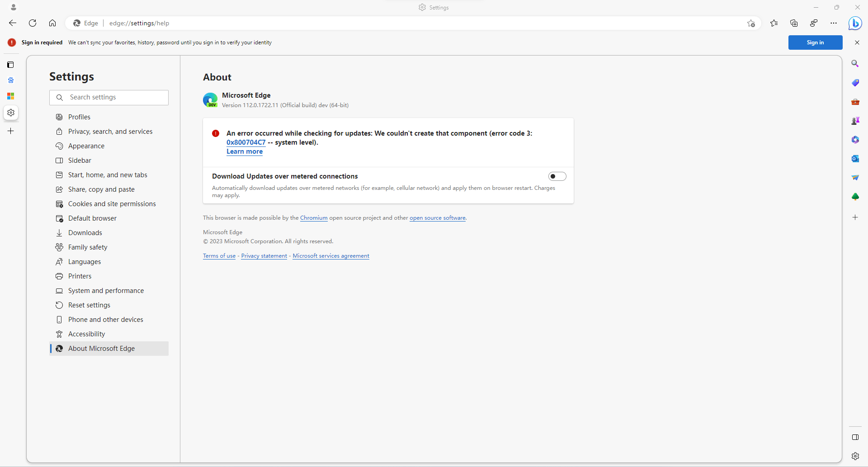Click the Edge version number text

tap(285, 105)
